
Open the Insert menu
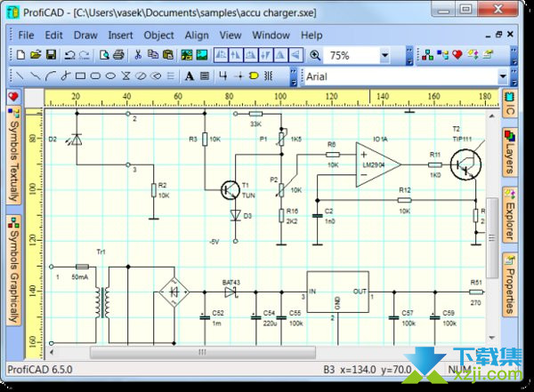point(120,35)
